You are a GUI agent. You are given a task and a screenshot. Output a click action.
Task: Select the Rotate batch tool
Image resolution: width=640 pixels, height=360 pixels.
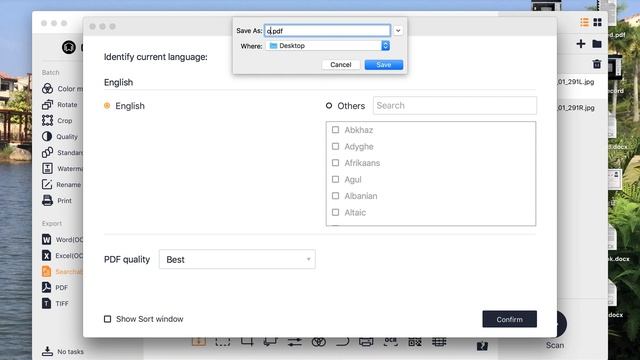(60, 104)
